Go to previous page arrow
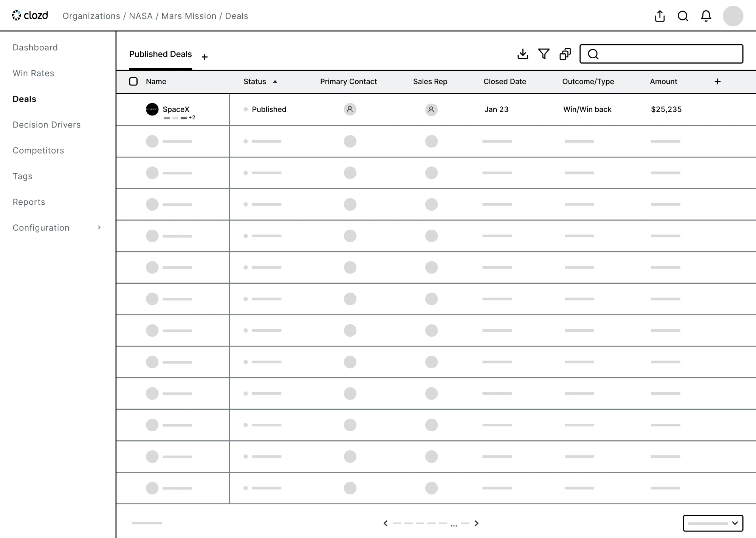Viewport: 756px width, 538px height. click(x=385, y=523)
